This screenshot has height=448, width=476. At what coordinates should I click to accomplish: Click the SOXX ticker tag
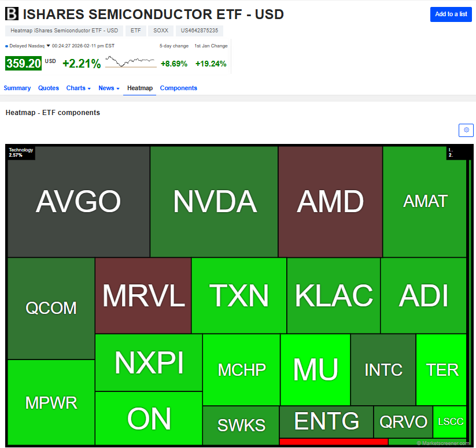coord(161,31)
